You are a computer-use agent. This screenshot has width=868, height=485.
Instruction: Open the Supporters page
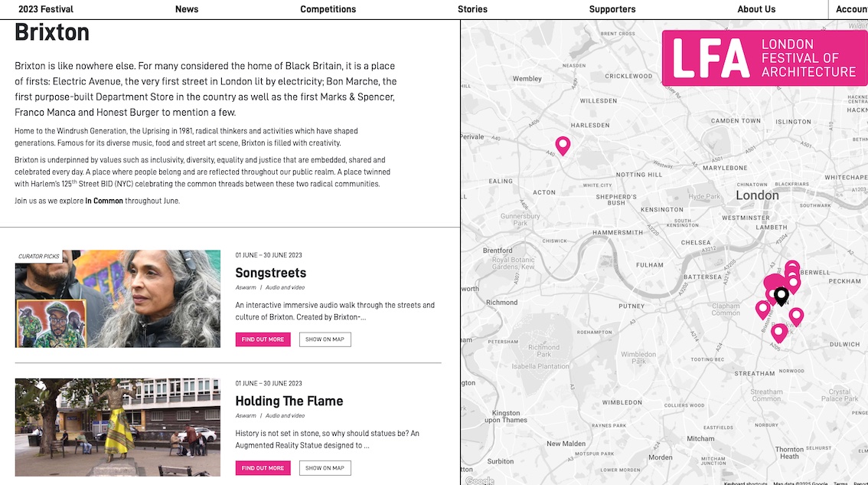(612, 9)
